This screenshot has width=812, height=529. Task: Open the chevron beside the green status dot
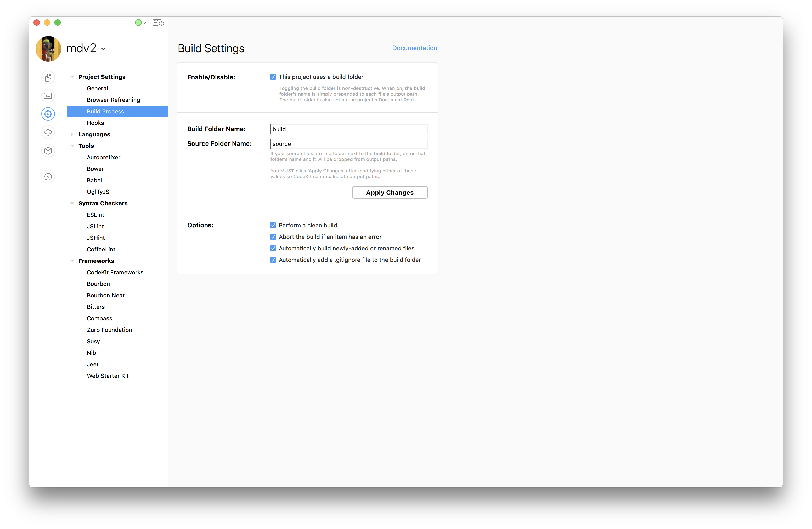click(x=145, y=22)
